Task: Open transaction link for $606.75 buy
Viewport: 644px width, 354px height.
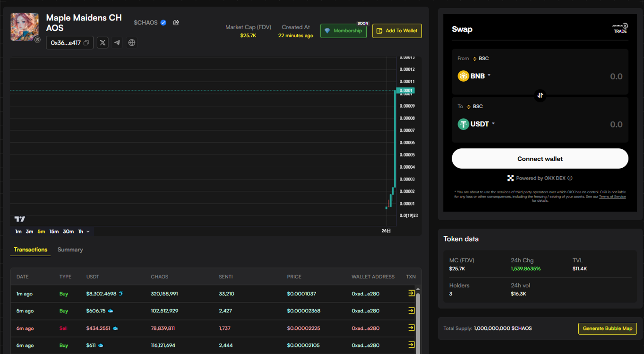Action: click(x=411, y=311)
